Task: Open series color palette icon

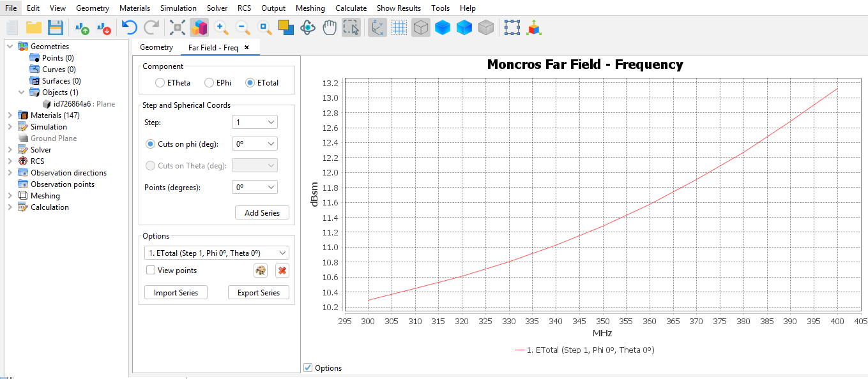Action: [x=261, y=271]
